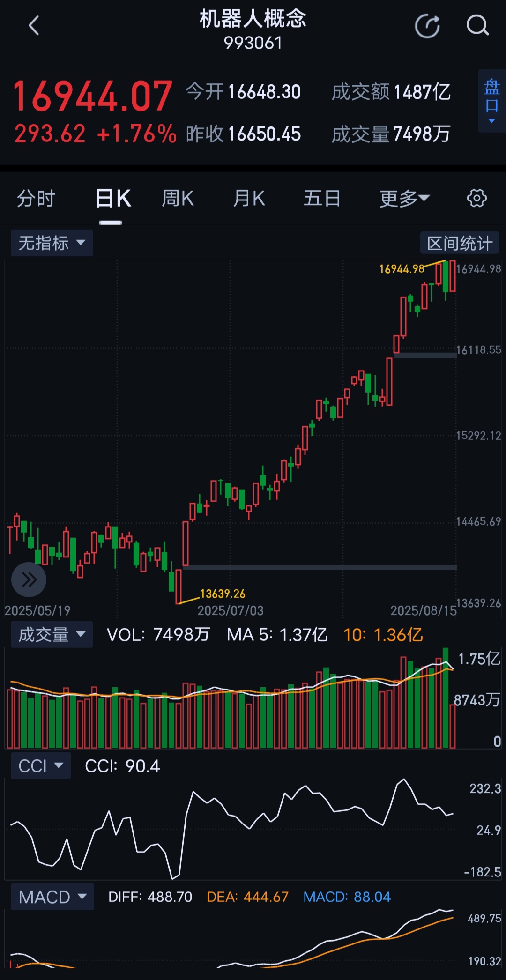Tap the 2025/05/19 date label
This screenshot has height=980, width=506.
pos(37,610)
